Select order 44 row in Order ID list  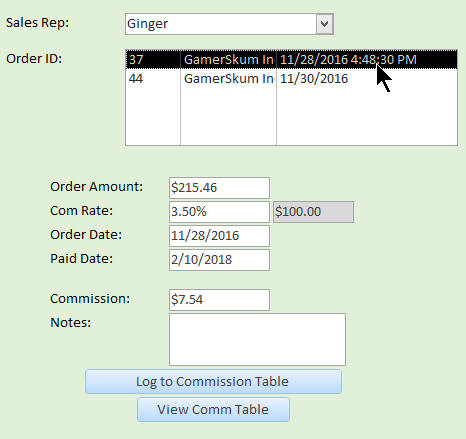click(x=291, y=79)
